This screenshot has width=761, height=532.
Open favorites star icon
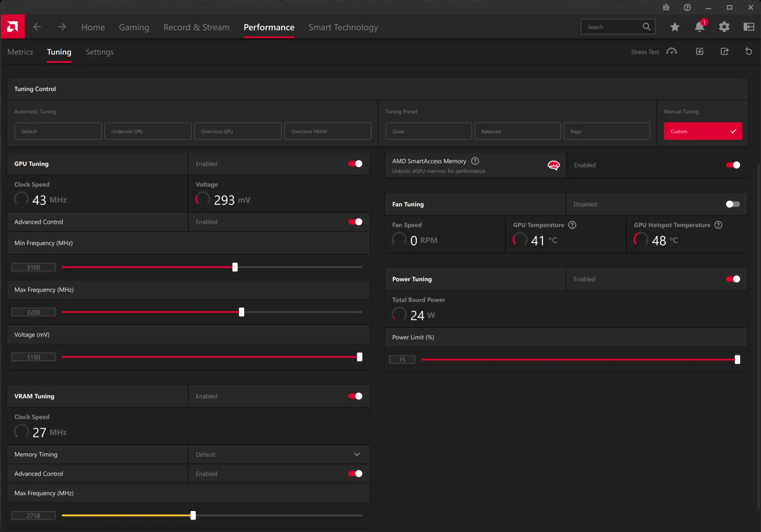coord(675,27)
